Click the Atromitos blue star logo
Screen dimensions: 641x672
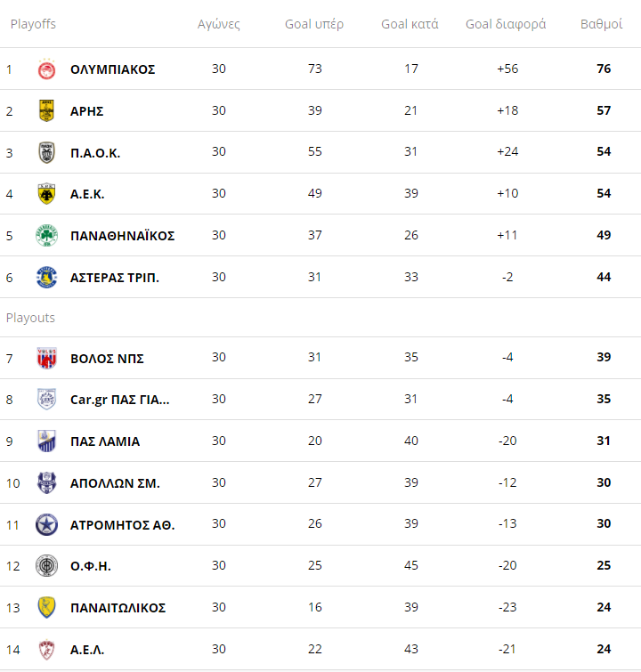pyautogui.click(x=46, y=525)
